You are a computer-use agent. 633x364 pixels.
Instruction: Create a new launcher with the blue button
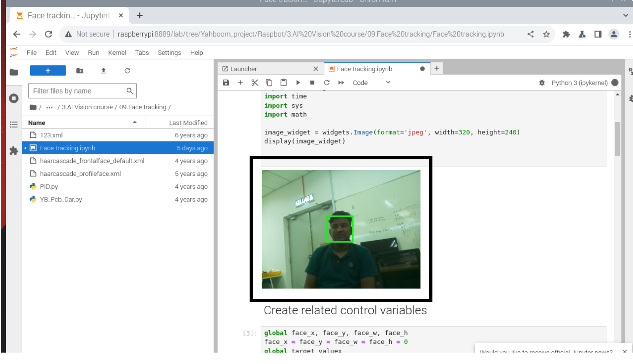pos(48,70)
